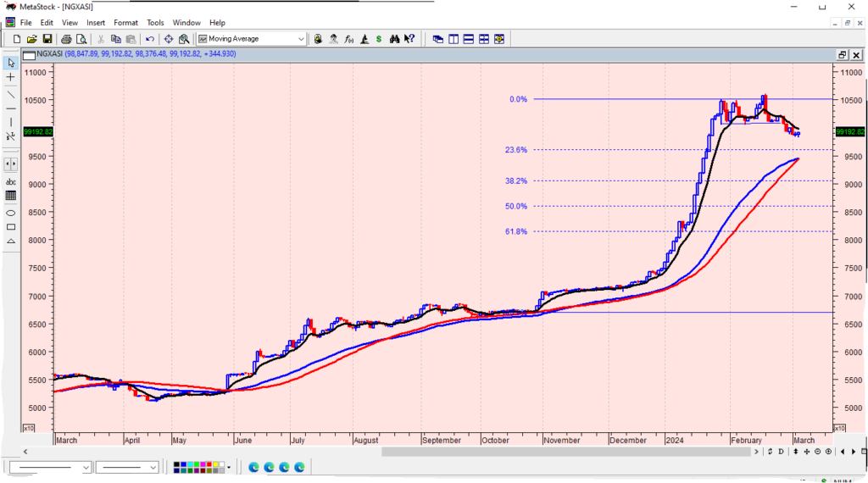The image size is (868, 483).
Task: Open the Tools menu
Action: click(x=155, y=23)
